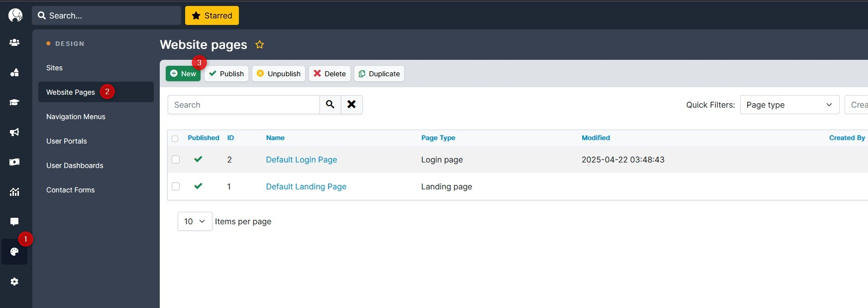Click the 'Login page' type cell
868x308 pixels.
coord(442,159)
